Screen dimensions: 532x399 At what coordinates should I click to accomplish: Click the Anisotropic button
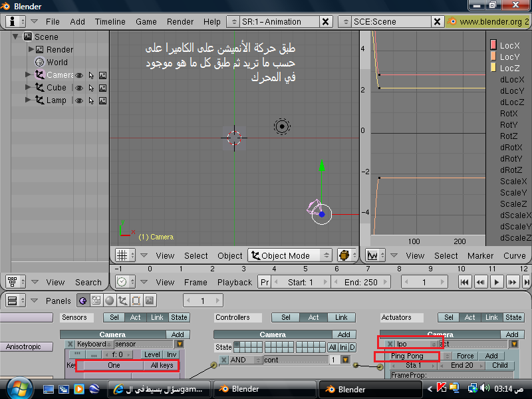click(27, 346)
